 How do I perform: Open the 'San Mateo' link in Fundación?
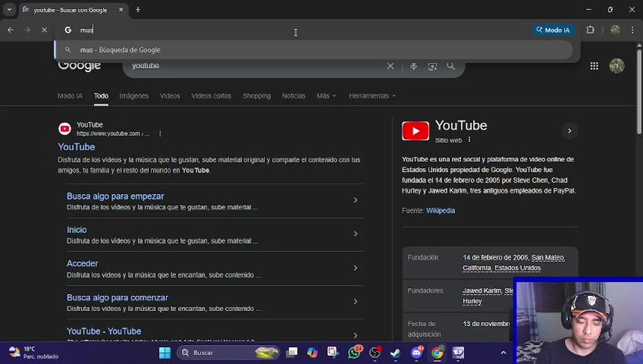547,257
